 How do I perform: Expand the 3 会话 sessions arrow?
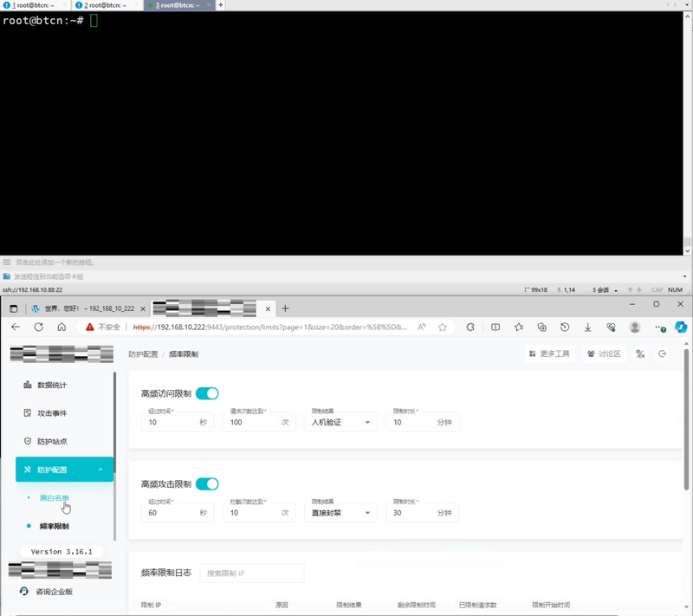616,290
